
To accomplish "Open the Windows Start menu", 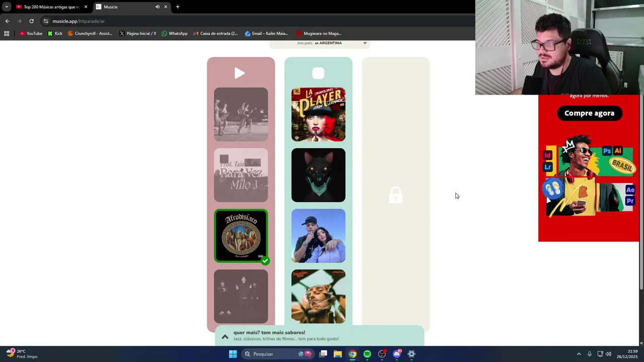I will pyautogui.click(x=232, y=354).
